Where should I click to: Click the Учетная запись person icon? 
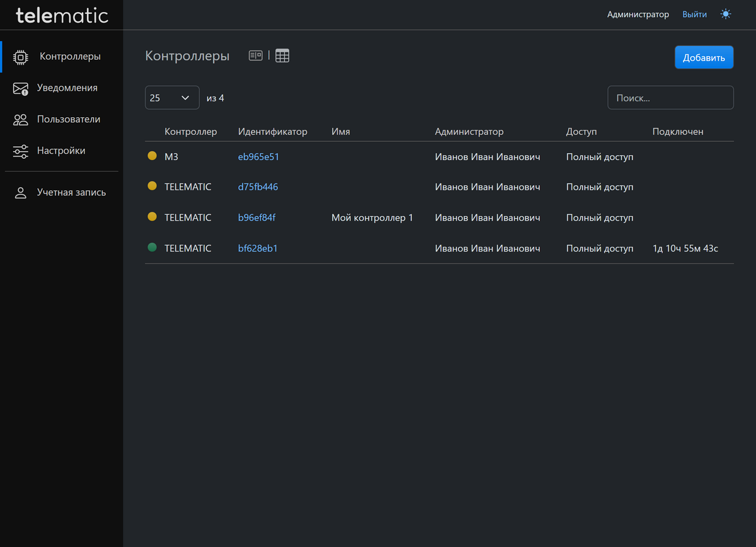(x=21, y=193)
